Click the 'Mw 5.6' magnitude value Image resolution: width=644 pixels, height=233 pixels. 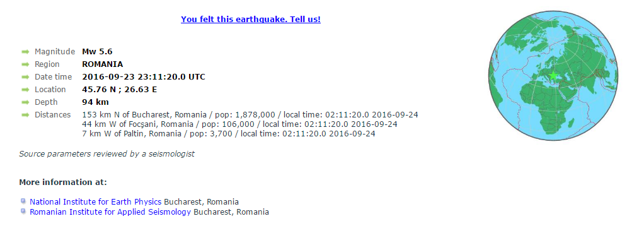pos(97,51)
